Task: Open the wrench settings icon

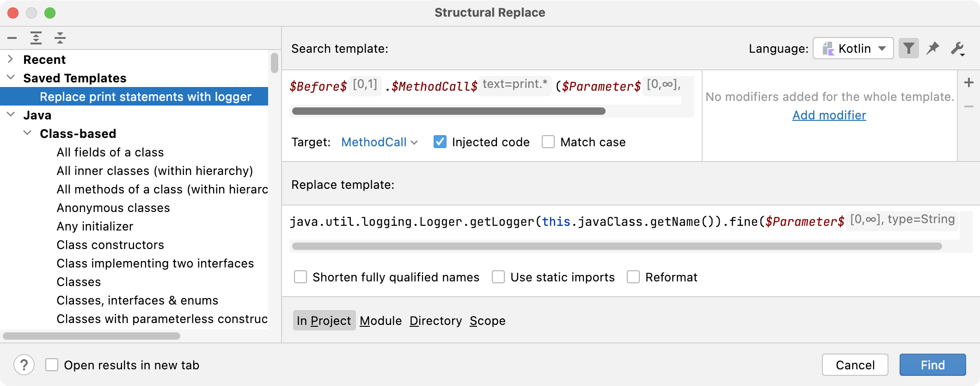Action: pos(957,49)
